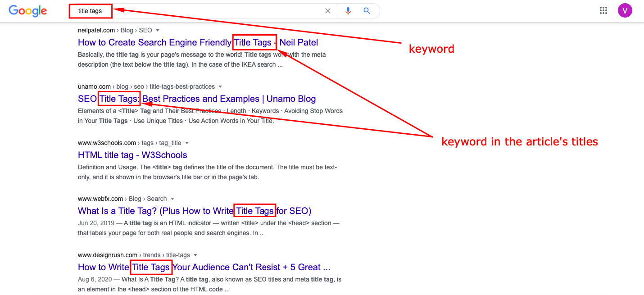Image resolution: width=644 pixels, height=295 pixels.
Task: Click snippet starting 'Elements of a <Title> Tag'
Action: (x=210, y=116)
